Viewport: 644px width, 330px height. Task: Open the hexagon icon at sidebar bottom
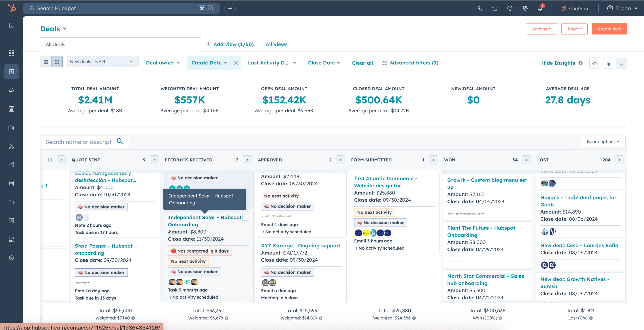pyautogui.click(x=11, y=258)
